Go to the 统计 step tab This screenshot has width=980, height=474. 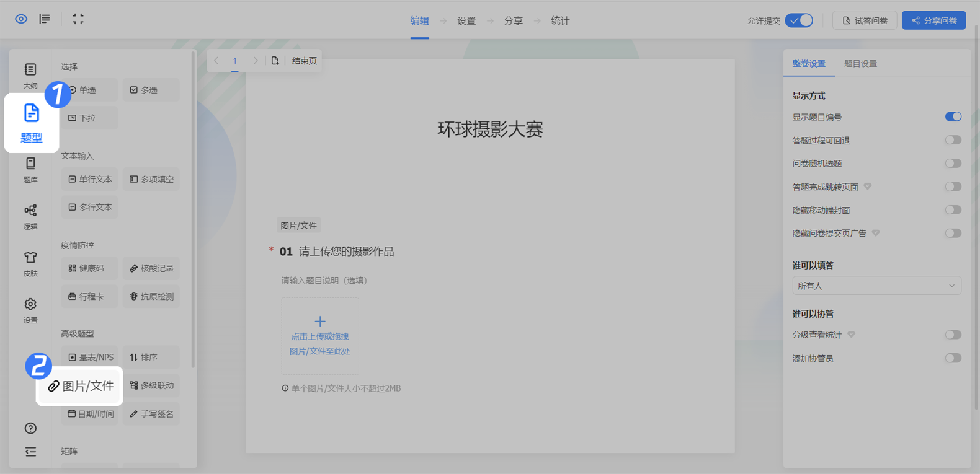559,21
